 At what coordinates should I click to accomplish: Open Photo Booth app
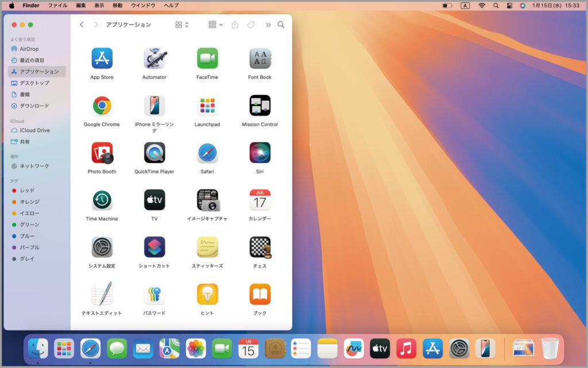tap(102, 153)
